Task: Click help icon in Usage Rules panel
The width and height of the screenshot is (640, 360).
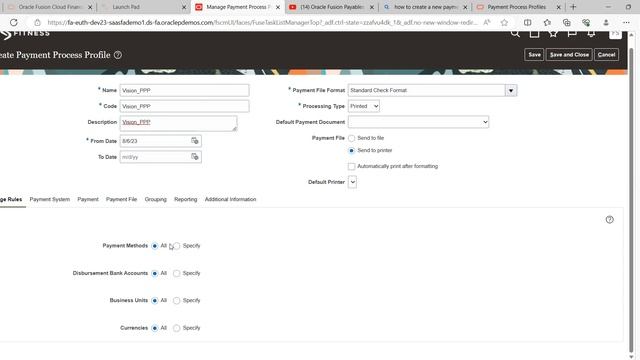Action: [609, 220]
